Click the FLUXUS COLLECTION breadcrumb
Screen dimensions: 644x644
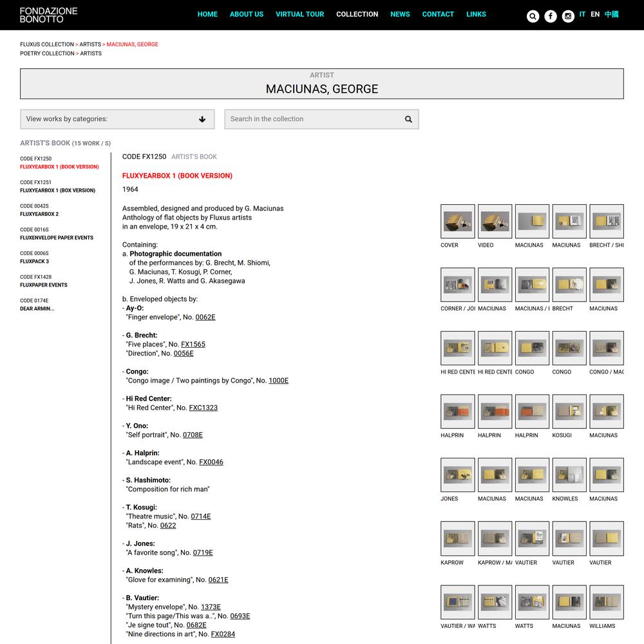point(47,44)
